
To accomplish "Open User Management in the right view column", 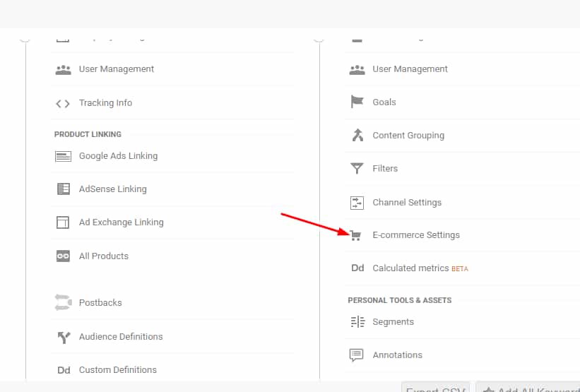I will pyautogui.click(x=410, y=69).
